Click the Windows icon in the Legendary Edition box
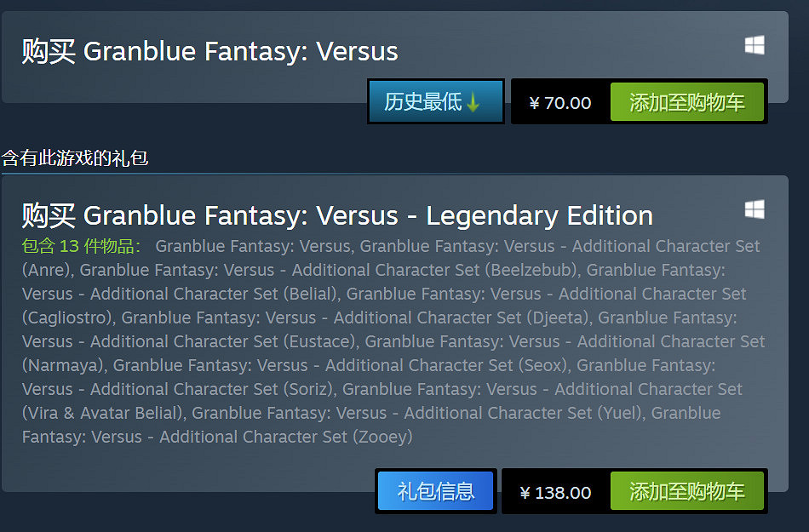 coord(754,209)
